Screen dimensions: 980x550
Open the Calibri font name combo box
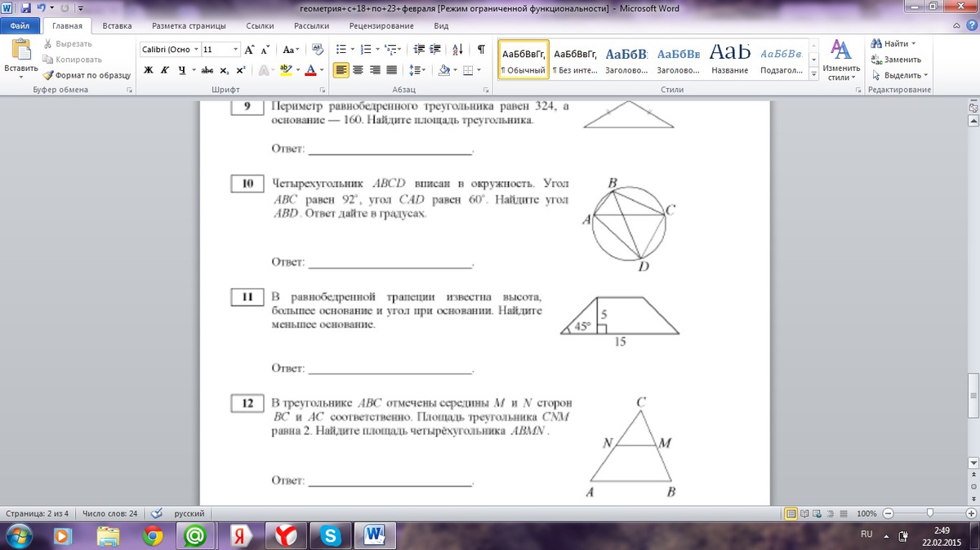(x=170, y=49)
